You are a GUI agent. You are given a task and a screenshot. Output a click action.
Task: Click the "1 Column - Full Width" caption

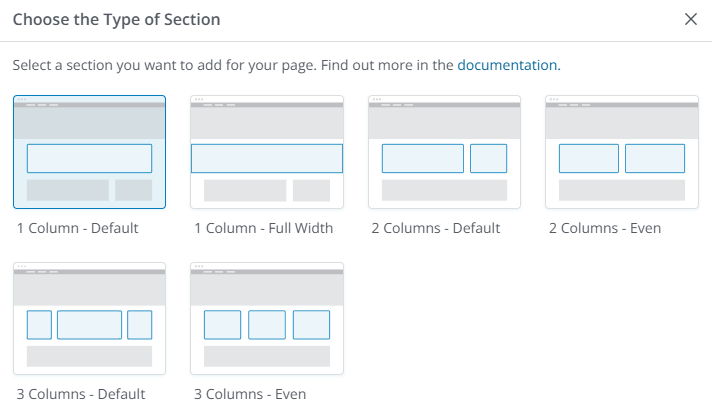(264, 228)
